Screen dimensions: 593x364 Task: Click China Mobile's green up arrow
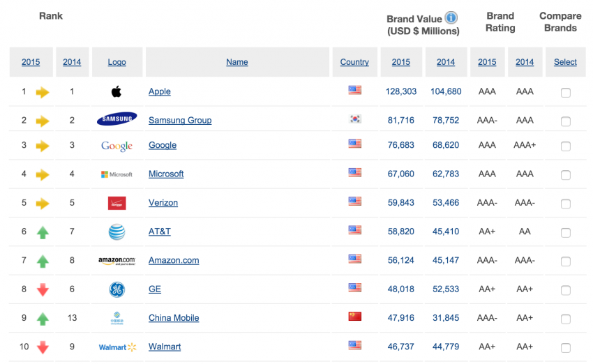[43, 319]
